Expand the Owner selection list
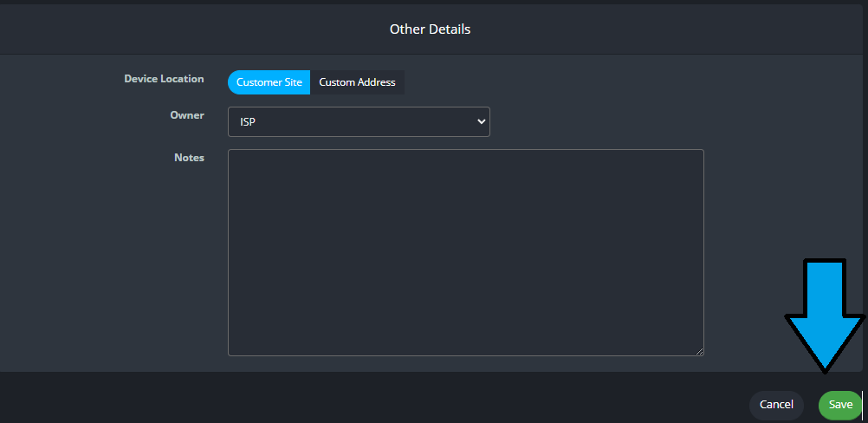 pyautogui.click(x=359, y=122)
